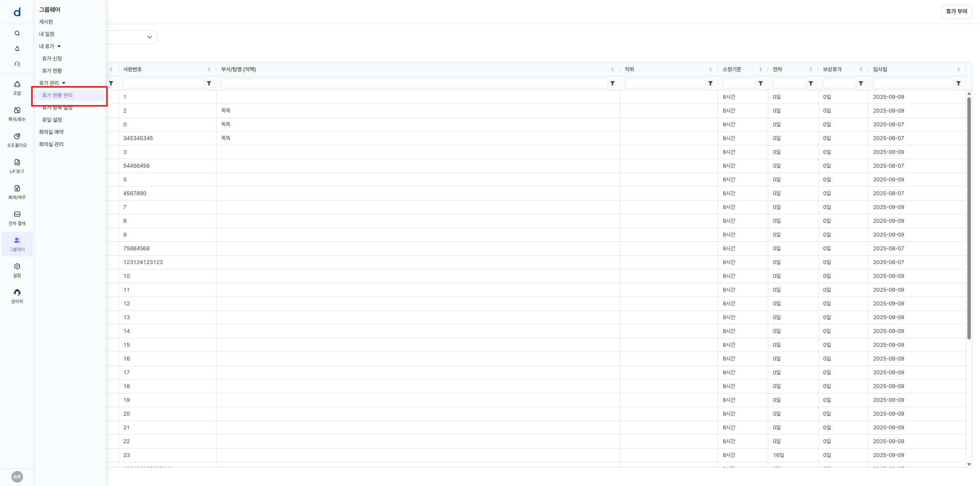Go to 휴가 신청 menu item
This screenshot has width=980, height=486.
(52, 59)
